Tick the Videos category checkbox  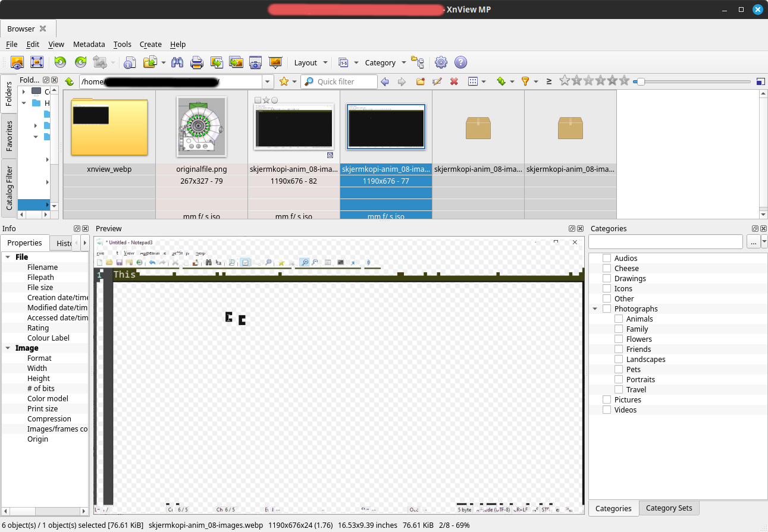[x=607, y=410]
